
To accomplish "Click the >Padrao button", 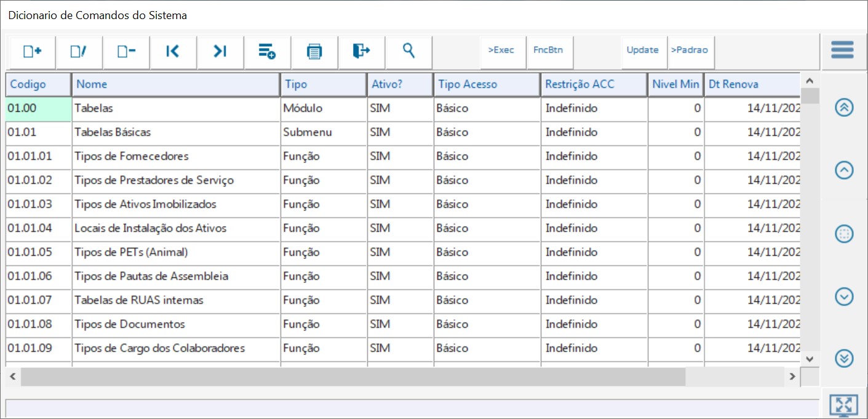I will (x=690, y=50).
